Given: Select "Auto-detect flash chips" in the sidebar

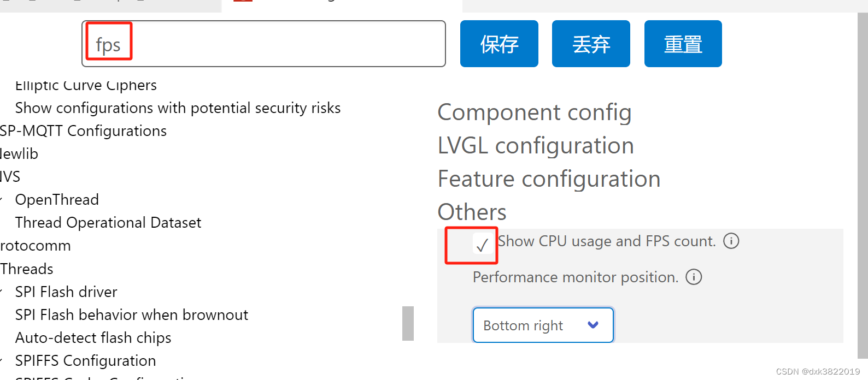Looking at the screenshot, I should 93,337.
